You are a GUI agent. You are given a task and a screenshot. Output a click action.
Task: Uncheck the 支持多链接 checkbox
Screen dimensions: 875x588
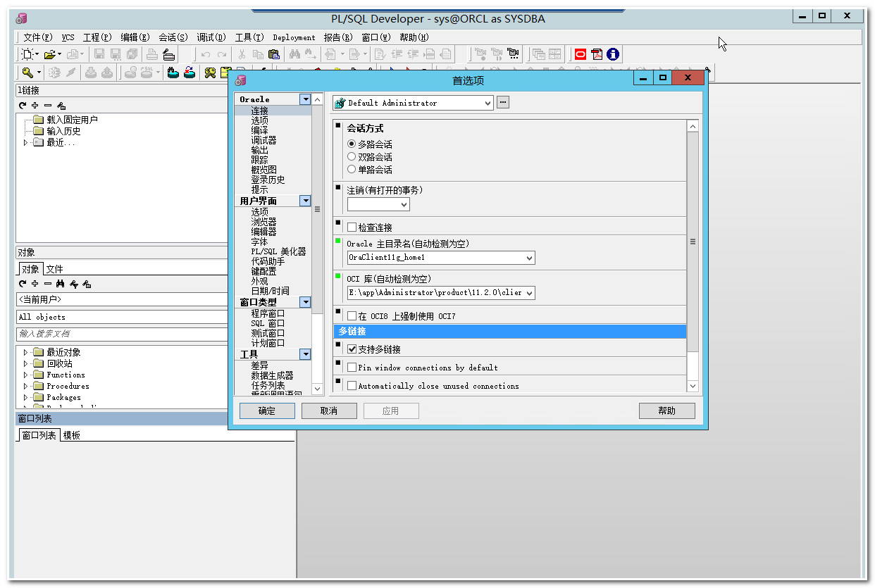pyautogui.click(x=352, y=349)
